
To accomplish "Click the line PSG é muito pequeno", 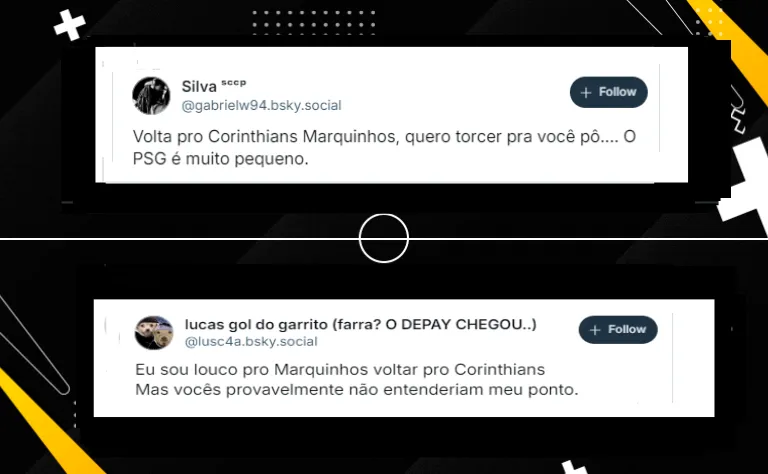I will click(220, 159).
